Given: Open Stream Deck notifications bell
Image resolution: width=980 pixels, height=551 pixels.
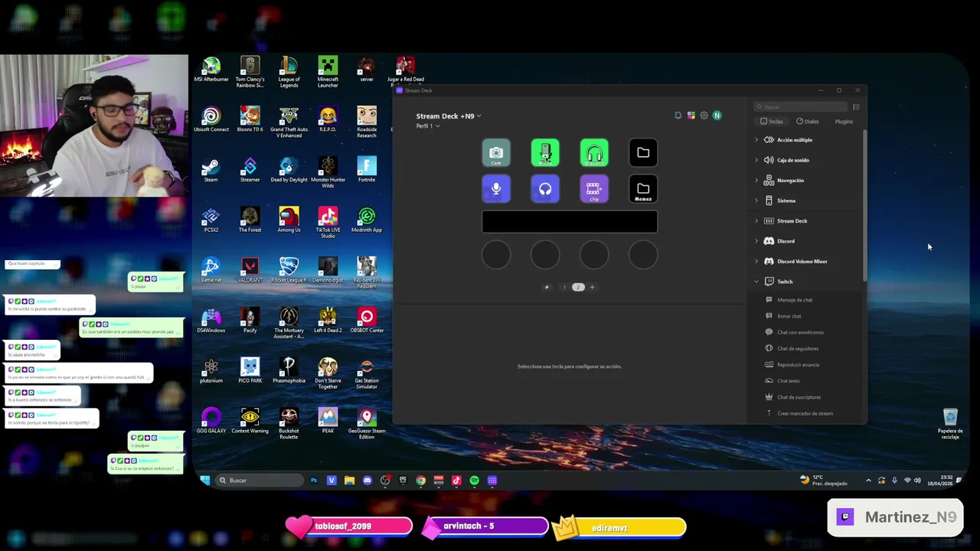Looking at the screenshot, I should (x=678, y=116).
